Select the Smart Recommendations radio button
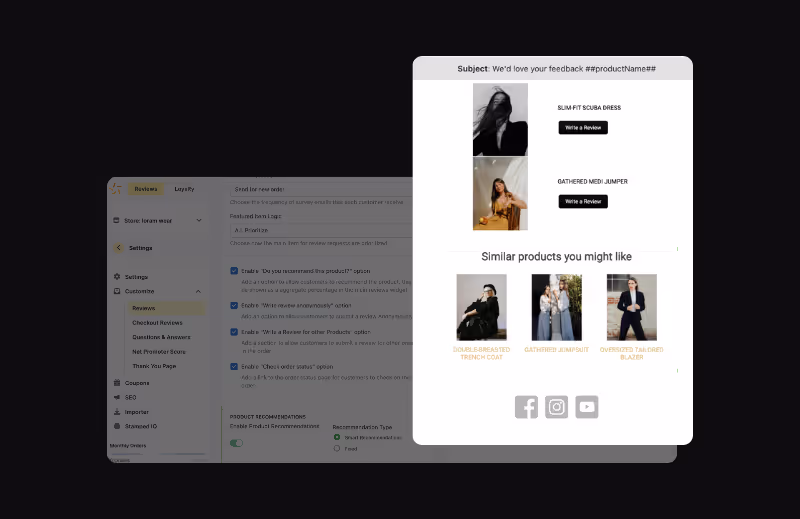This screenshot has width=800, height=519. pyautogui.click(x=337, y=437)
